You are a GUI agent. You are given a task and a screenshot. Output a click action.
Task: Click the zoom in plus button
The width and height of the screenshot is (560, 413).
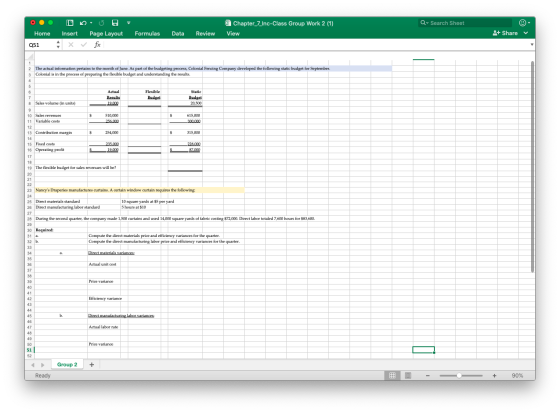494,375
